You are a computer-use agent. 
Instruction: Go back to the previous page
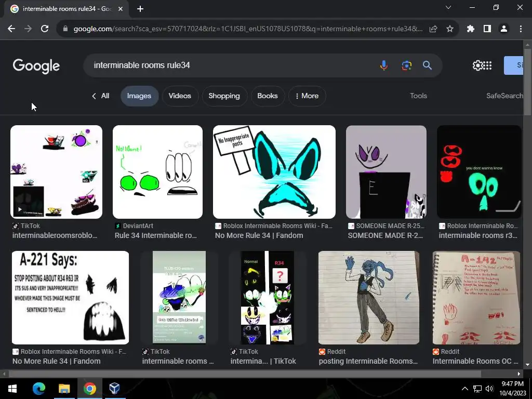click(11, 29)
